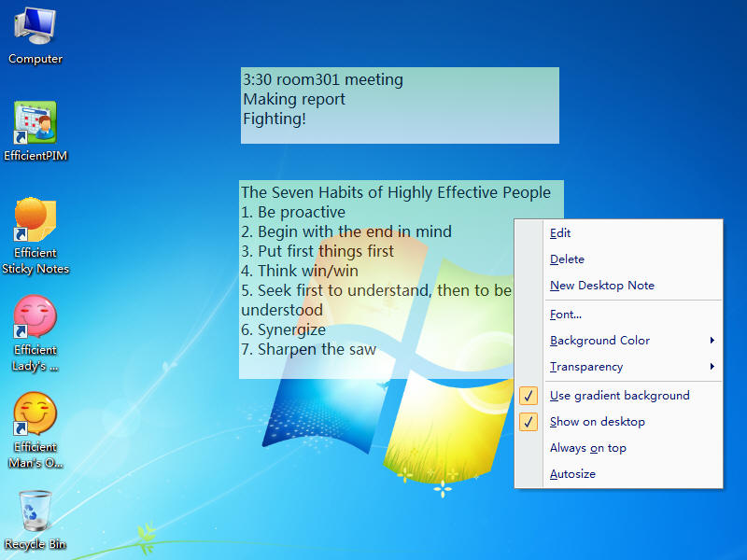Uncheck the Show on desktop option
The height and width of the screenshot is (560, 747).
click(x=529, y=422)
